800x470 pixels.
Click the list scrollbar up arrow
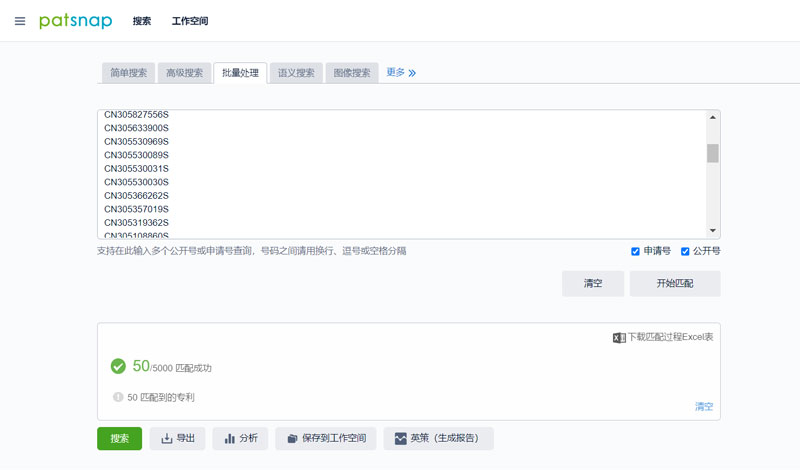click(x=713, y=118)
